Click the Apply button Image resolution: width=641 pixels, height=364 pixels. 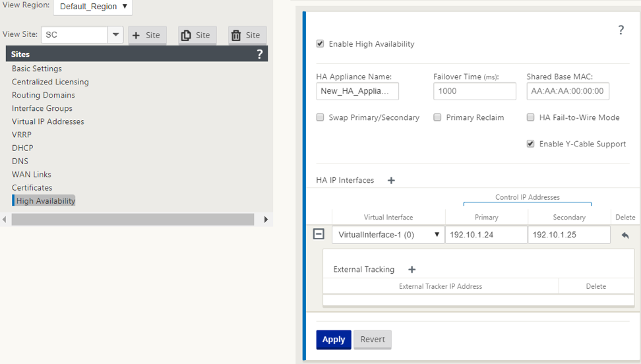[x=334, y=340]
